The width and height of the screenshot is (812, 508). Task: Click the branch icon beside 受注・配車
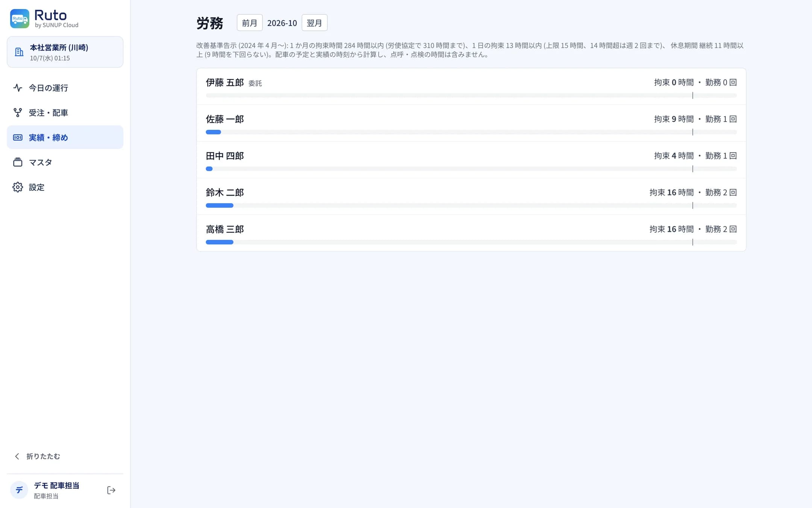coord(18,113)
